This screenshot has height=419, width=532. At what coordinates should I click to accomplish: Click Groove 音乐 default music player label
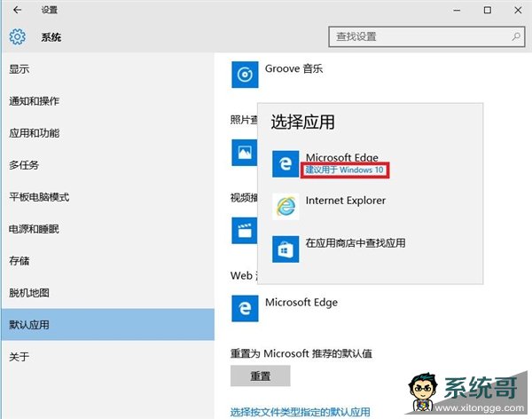[293, 68]
